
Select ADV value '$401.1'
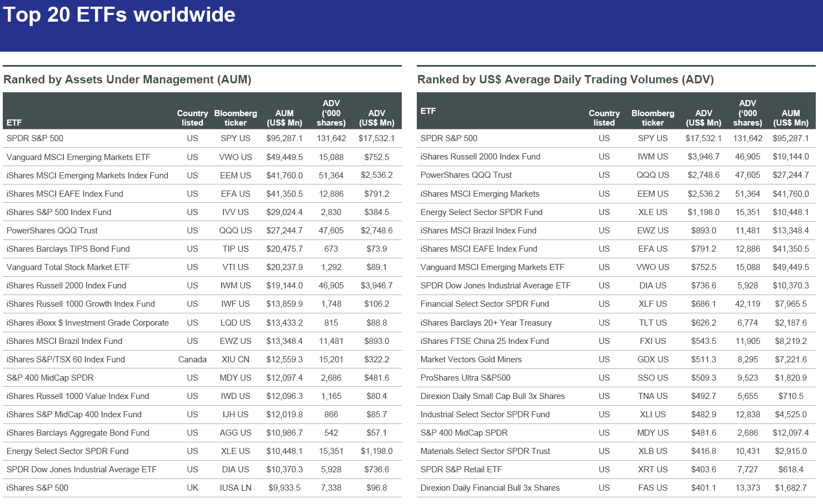pyautogui.click(x=704, y=488)
